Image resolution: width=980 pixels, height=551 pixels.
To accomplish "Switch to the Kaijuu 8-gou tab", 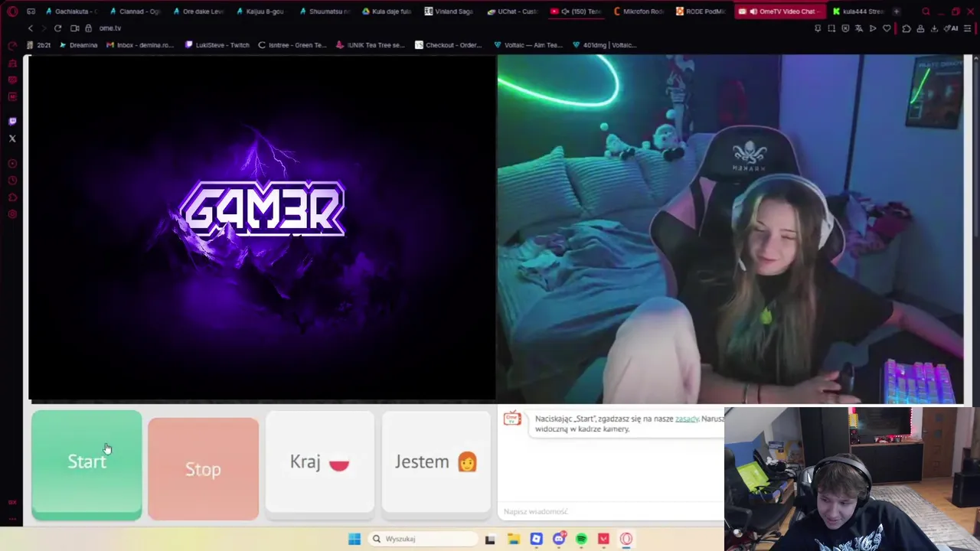I will pos(262,11).
